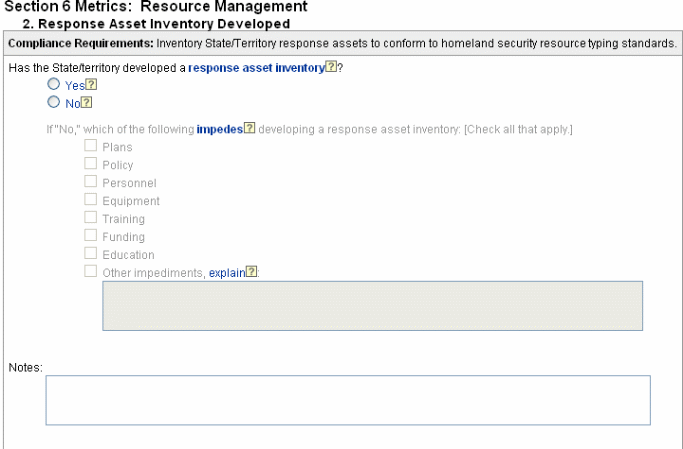Click the help icon next to Yes

(91, 84)
